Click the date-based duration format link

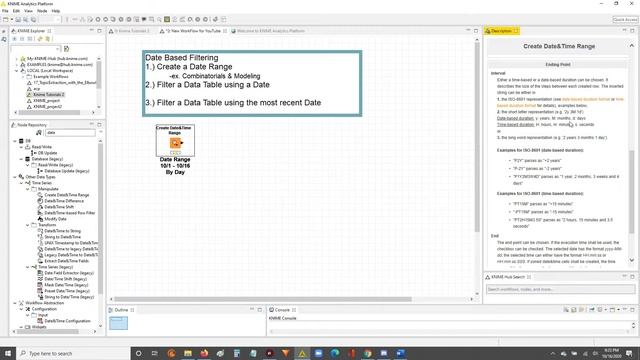point(585,99)
